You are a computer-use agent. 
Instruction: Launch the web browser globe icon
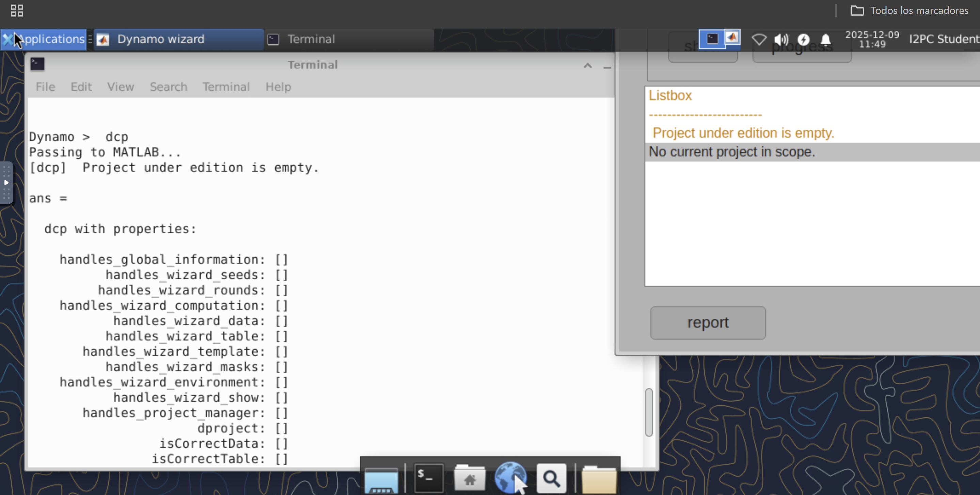[x=510, y=477]
